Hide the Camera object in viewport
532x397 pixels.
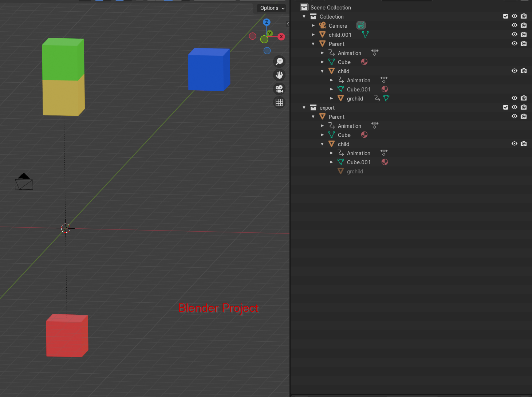point(515,25)
